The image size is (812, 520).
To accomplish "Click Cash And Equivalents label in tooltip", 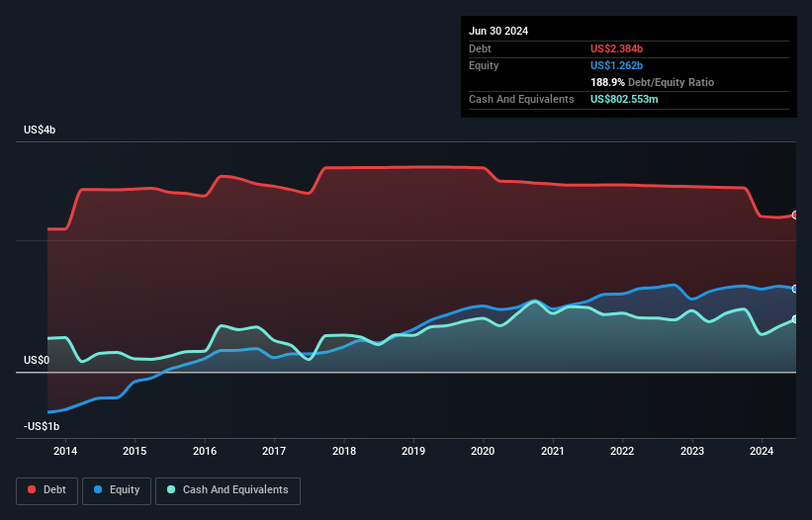I will [x=521, y=99].
